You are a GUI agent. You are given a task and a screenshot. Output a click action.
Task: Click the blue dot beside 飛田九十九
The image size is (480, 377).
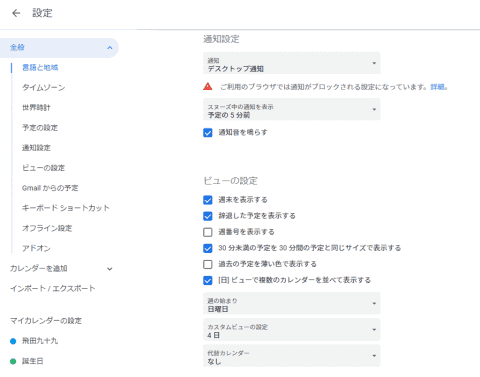click(13, 341)
